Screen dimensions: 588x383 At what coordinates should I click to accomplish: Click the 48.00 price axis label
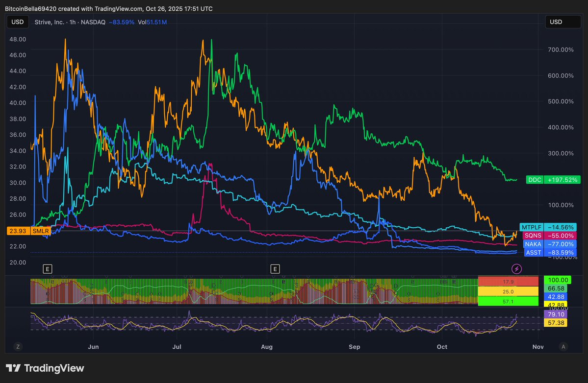(18, 39)
